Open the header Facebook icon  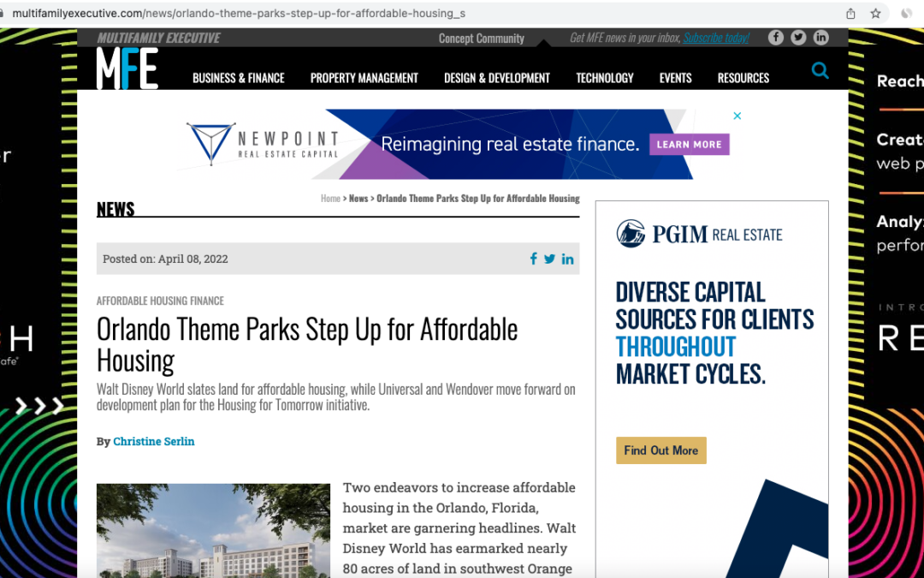pyautogui.click(x=775, y=37)
